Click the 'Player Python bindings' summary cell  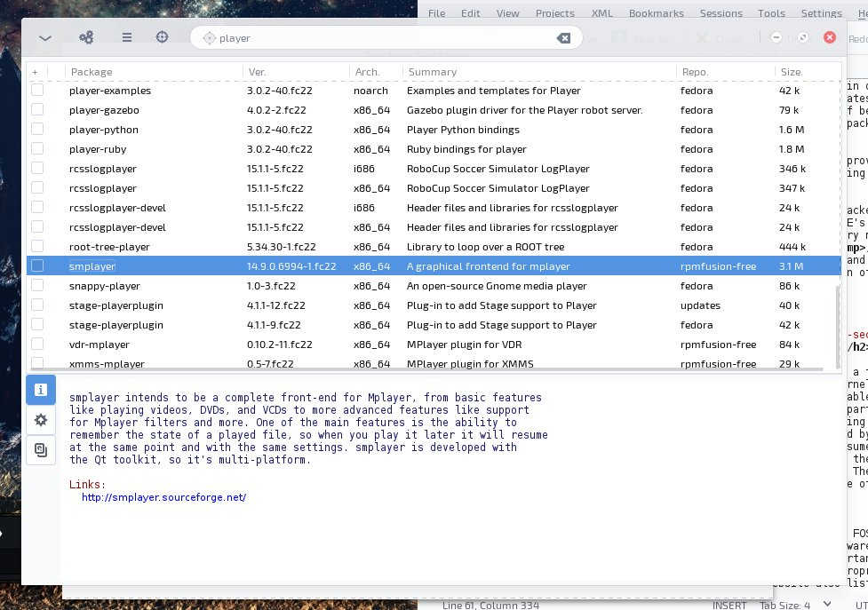[x=464, y=130]
